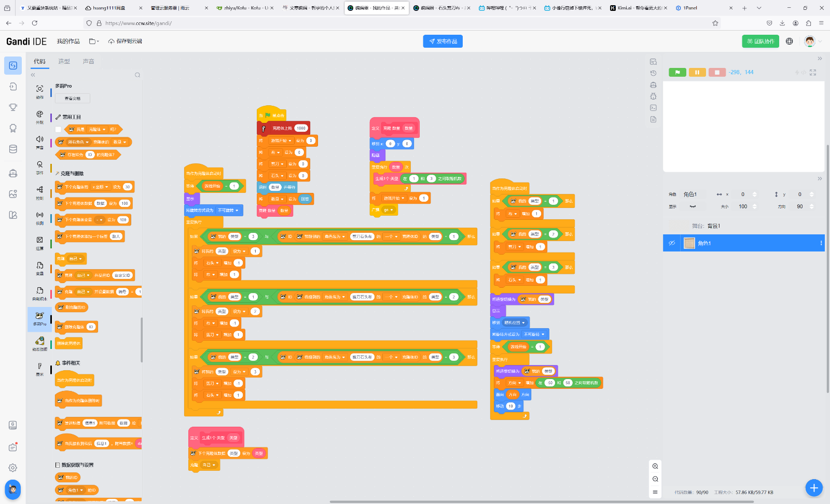Open the history clock icon
830x504 pixels.
pos(653,73)
